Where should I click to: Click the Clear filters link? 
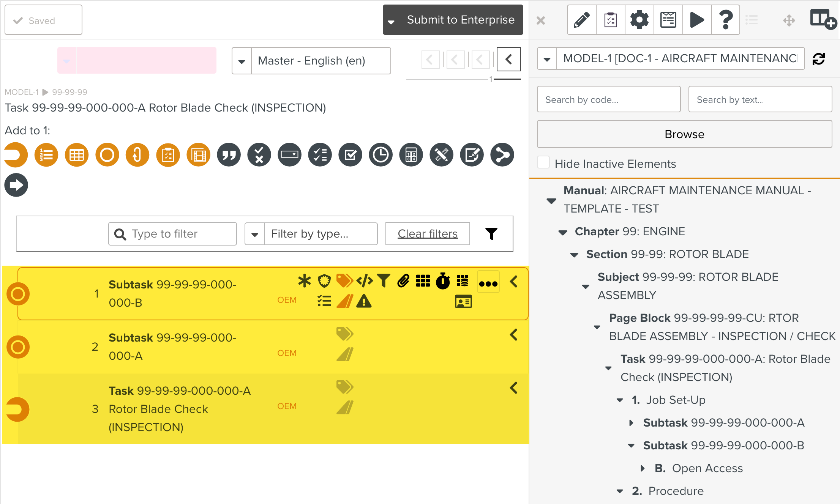[428, 234]
